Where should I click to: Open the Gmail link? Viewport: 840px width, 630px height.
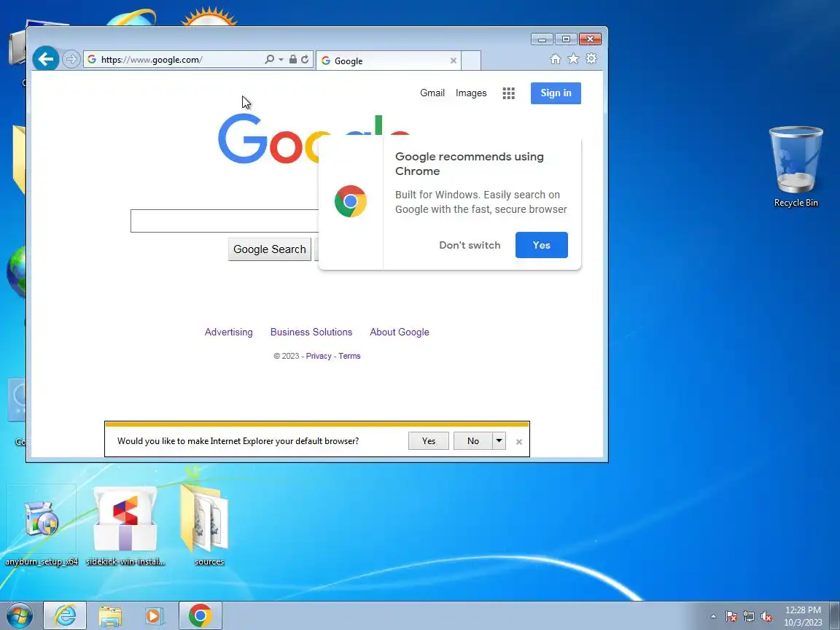[x=432, y=93]
